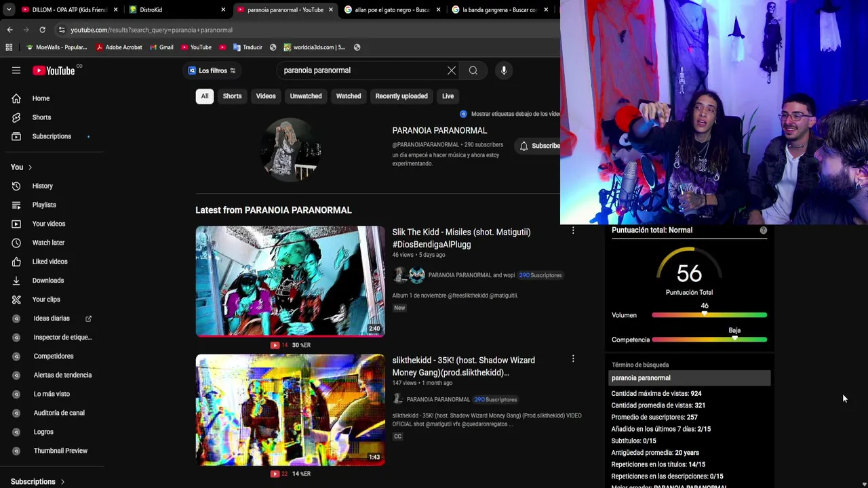Open the help icon beside Puntuación total
This screenshot has height=488, width=868.
click(764, 230)
